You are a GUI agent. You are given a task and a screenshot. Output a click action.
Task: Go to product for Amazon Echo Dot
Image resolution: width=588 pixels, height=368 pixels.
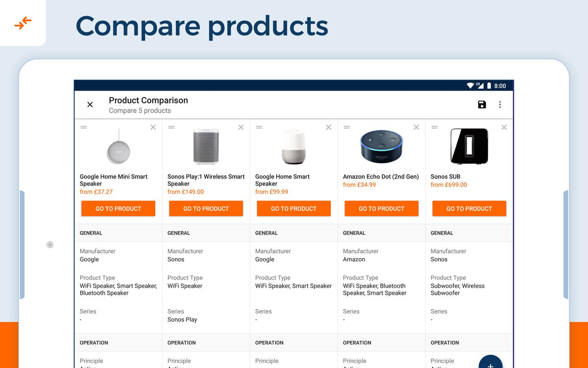(x=382, y=208)
